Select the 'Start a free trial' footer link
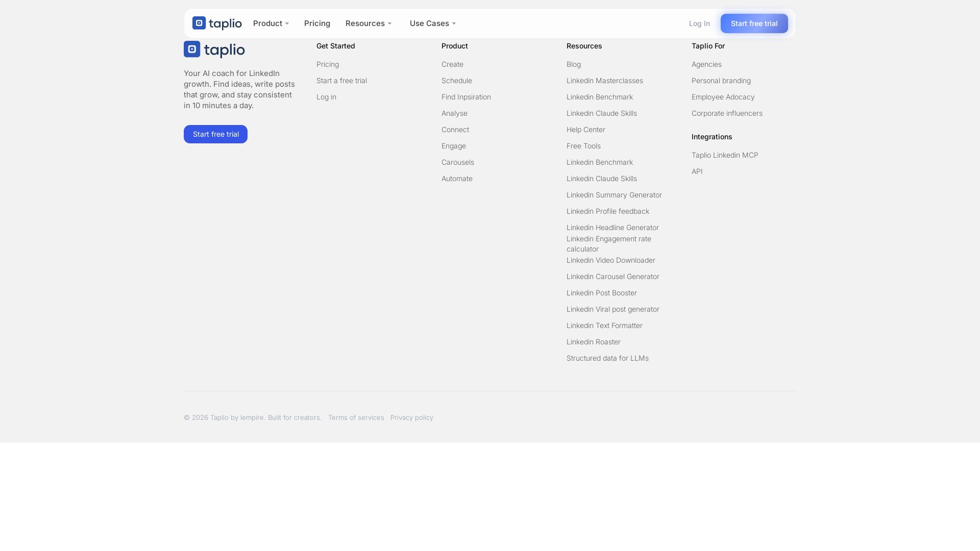Screen dimensions: 980x551 (341, 81)
